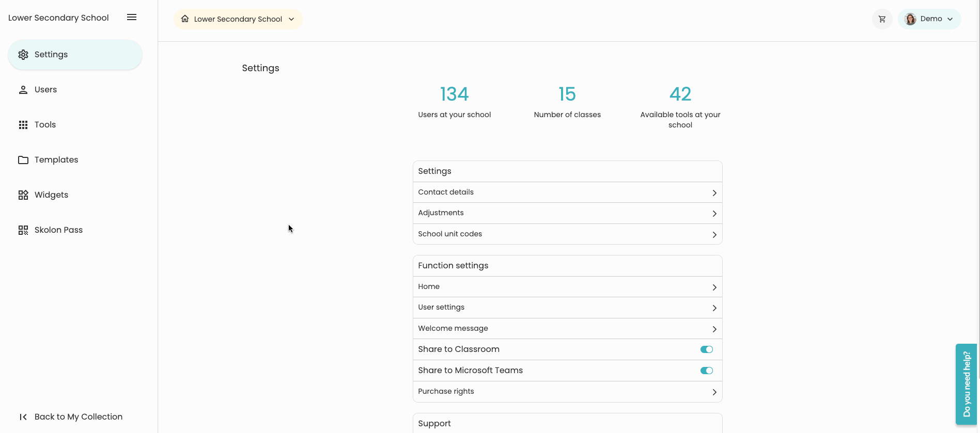Click the Skolon Pass QR icon

23,230
